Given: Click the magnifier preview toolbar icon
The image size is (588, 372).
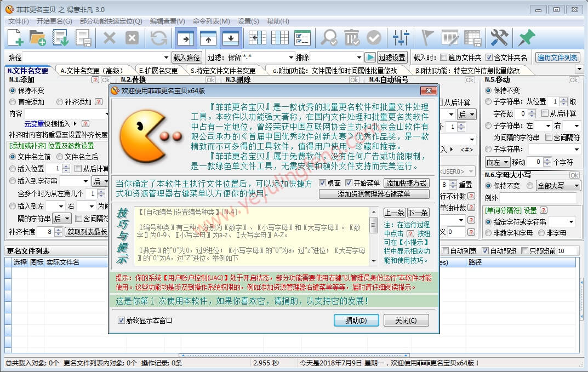Looking at the screenshot, I should coord(329,38).
